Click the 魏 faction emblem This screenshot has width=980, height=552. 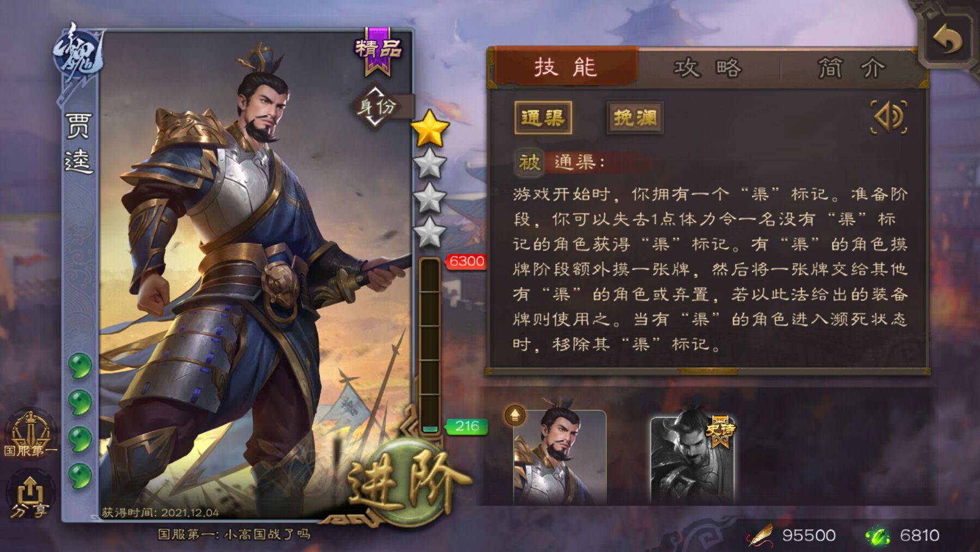click(x=78, y=53)
